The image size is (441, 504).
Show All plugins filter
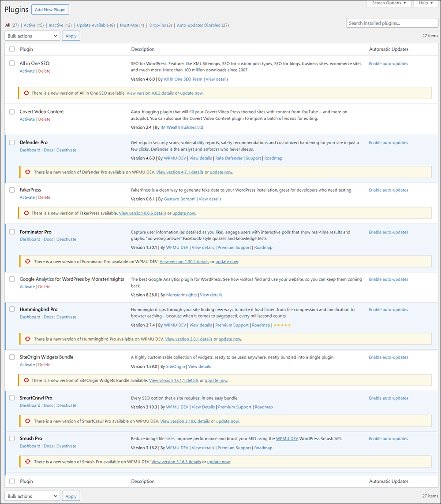(8, 25)
